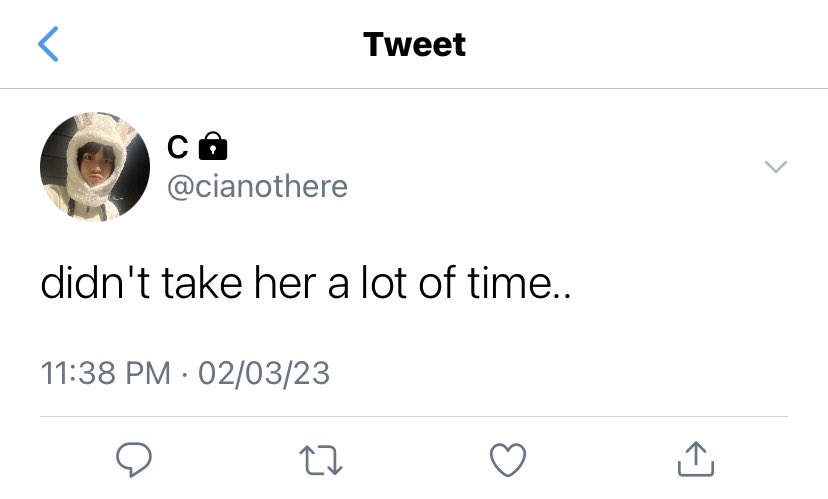Tap the separator dot between time and date
828x499 pixels.
(x=184, y=374)
